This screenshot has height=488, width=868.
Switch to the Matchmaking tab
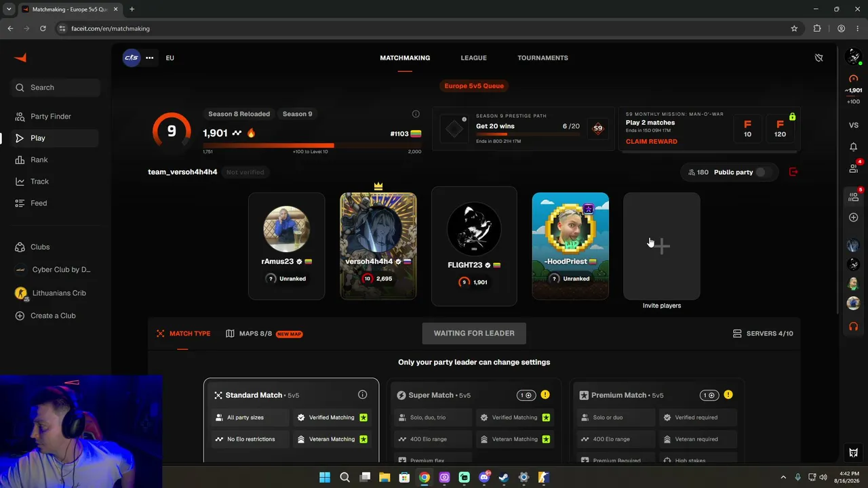pyautogui.click(x=405, y=58)
